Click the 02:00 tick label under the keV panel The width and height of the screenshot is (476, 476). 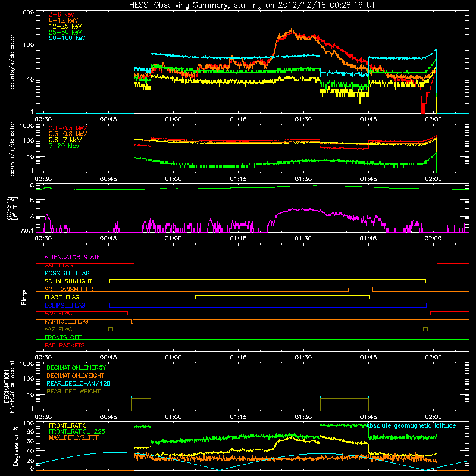pos(433,120)
